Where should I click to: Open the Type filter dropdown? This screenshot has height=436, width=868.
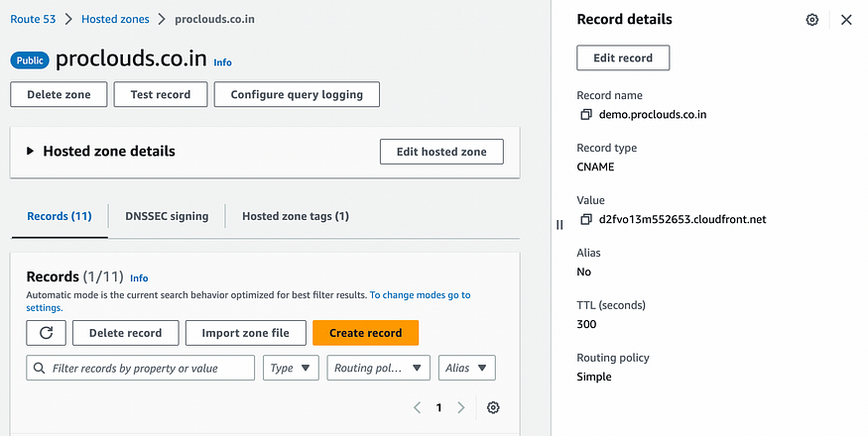[291, 368]
